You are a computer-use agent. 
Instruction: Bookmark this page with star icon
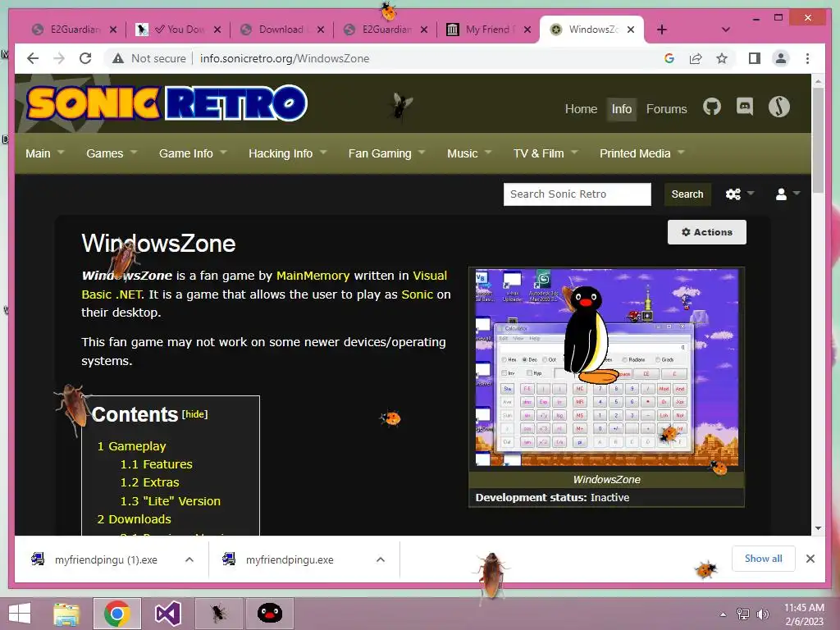point(722,58)
